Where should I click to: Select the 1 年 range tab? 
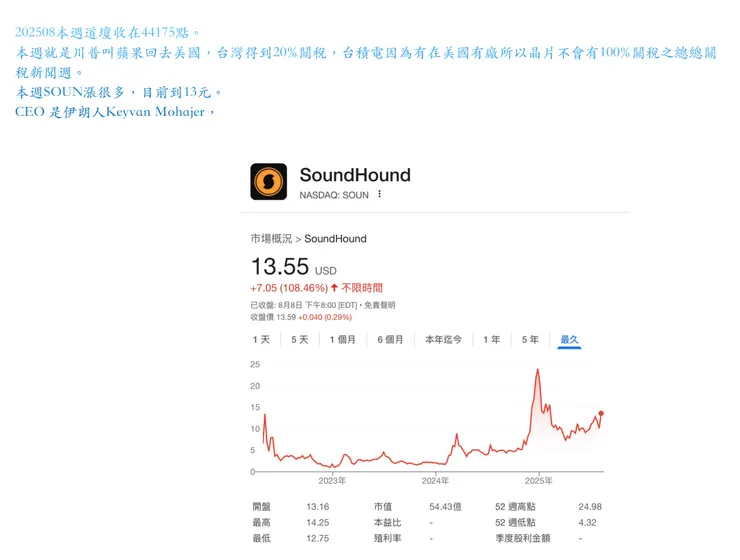pyautogui.click(x=492, y=340)
